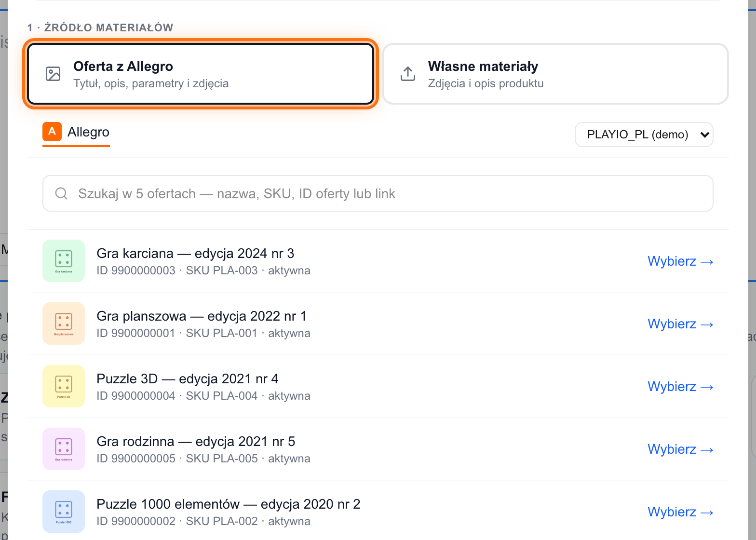756x540 pixels.
Task: Focus the offer search input field
Action: click(x=378, y=193)
